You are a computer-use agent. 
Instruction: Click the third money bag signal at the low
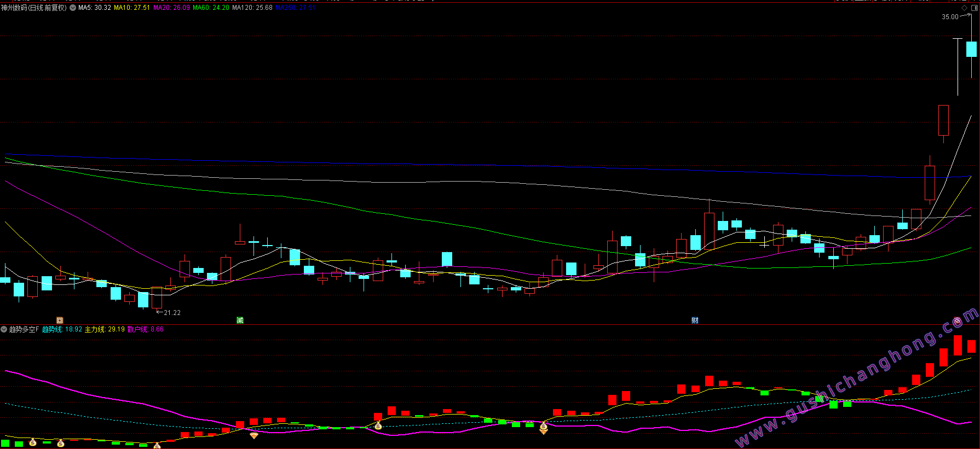pyautogui.click(x=157, y=446)
